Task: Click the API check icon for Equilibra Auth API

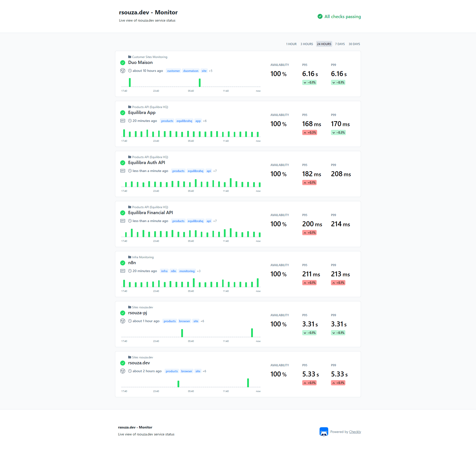Action: 123,171
